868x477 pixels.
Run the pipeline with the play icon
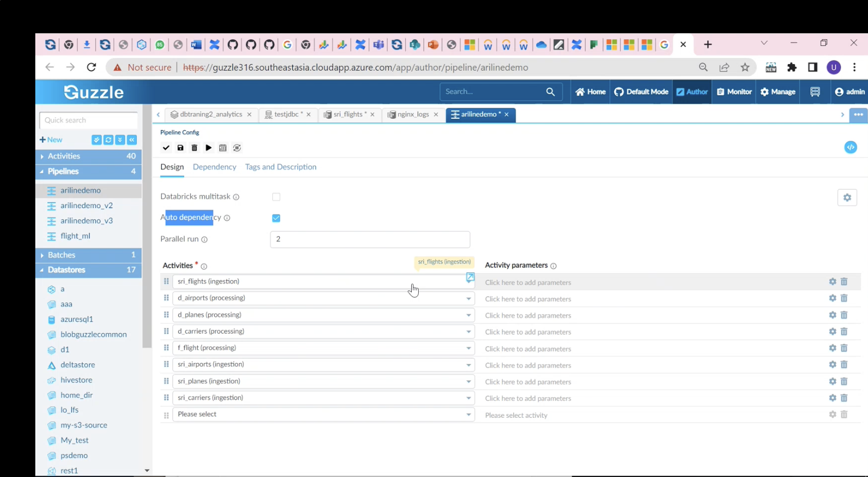(209, 148)
